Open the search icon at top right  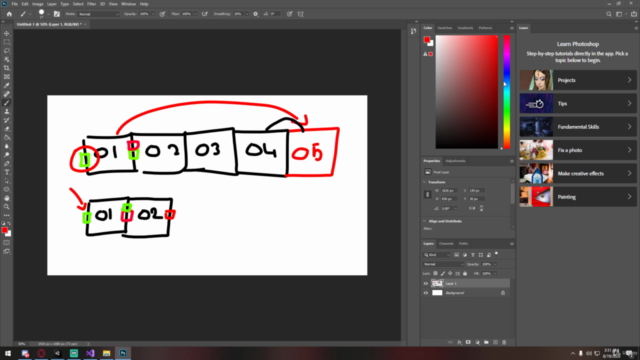609,14
